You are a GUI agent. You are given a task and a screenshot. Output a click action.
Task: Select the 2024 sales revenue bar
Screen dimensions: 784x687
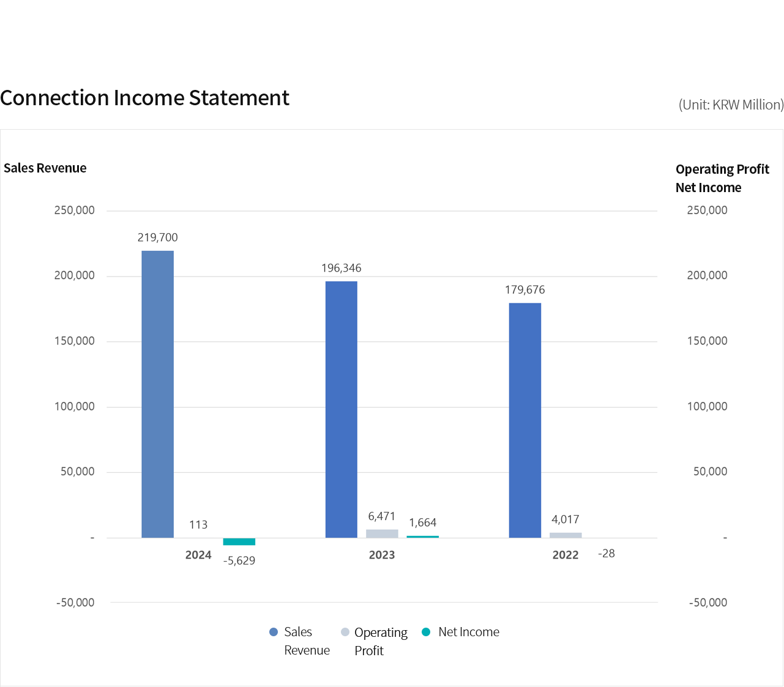[158, 395]
